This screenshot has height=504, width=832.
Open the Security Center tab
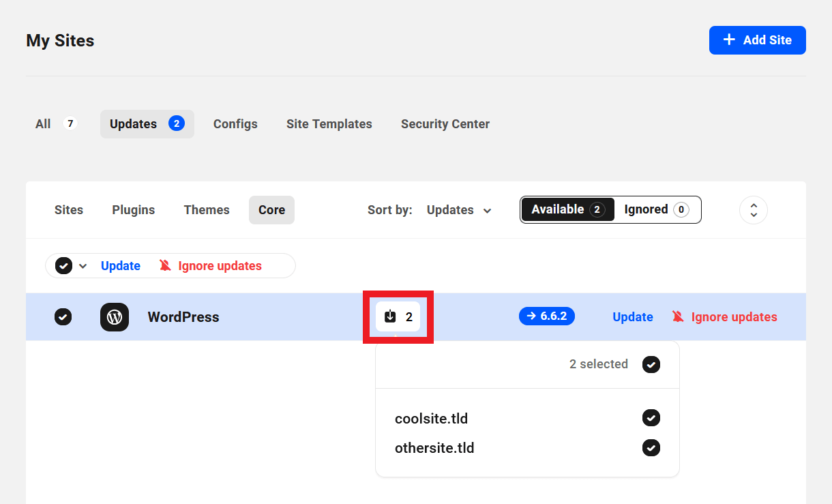click(x=445, y=124)
